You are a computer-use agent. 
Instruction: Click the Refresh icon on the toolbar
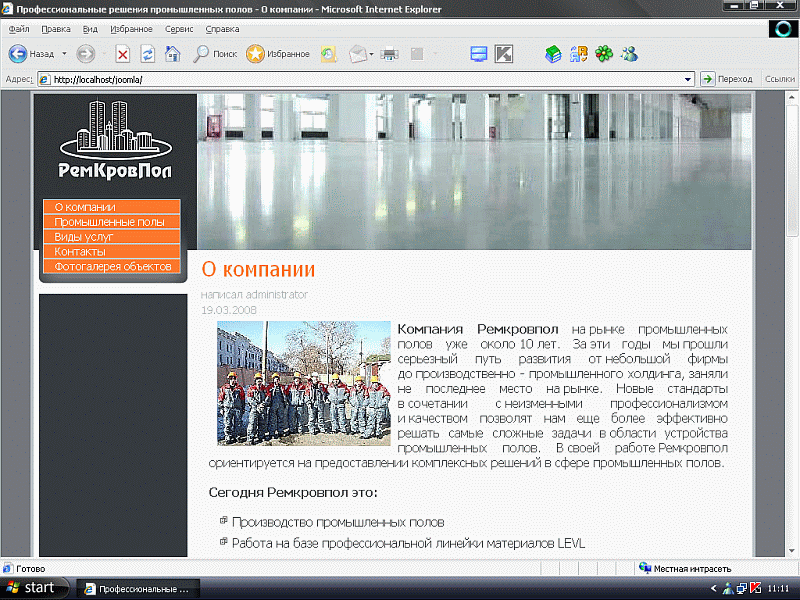pyautogui.click(x=146, y=55)
